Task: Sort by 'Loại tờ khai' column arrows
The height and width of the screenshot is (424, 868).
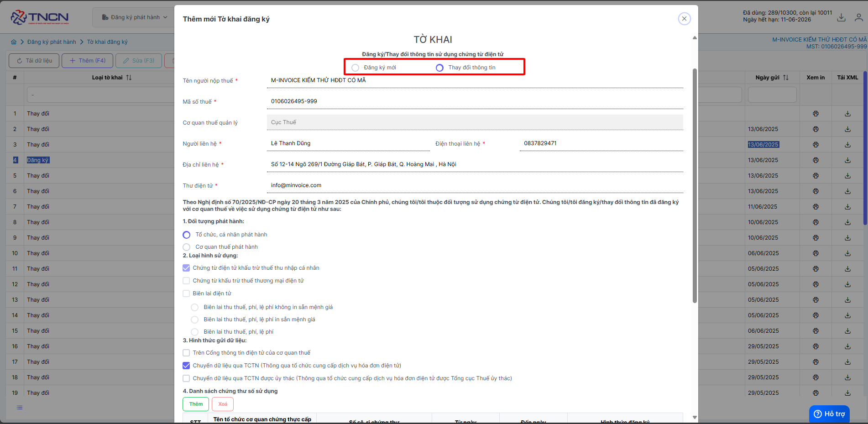Action: [129, 78]
